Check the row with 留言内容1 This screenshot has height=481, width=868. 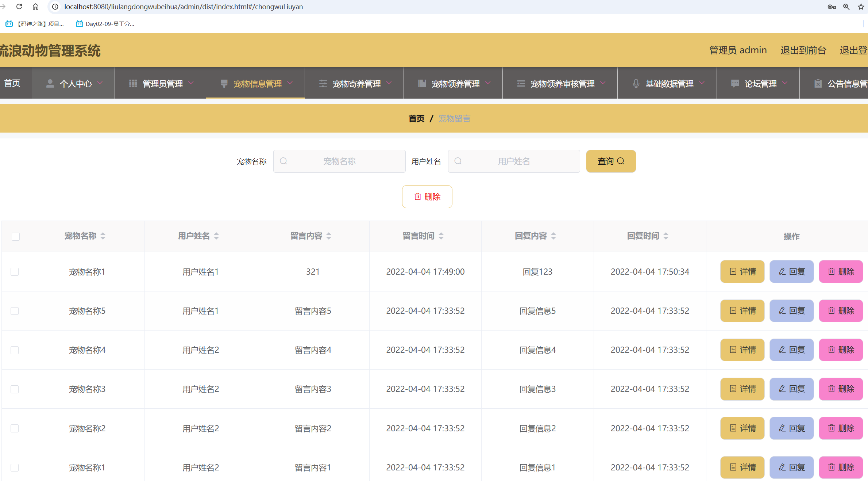[x=15, y=467]
